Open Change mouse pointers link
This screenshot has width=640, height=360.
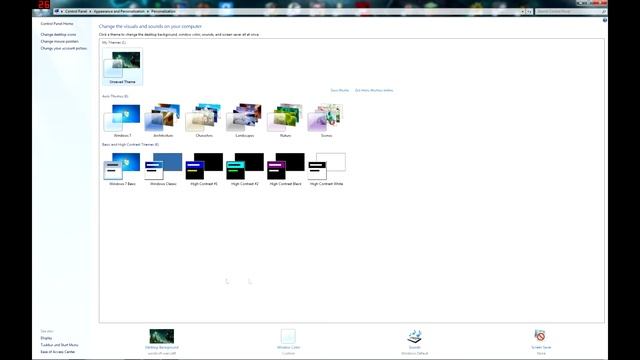pos(60,42)
